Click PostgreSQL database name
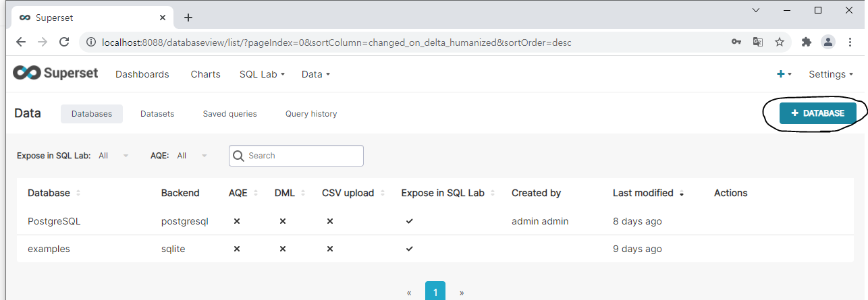Screen dimensions: 868x300 (54, 221)
